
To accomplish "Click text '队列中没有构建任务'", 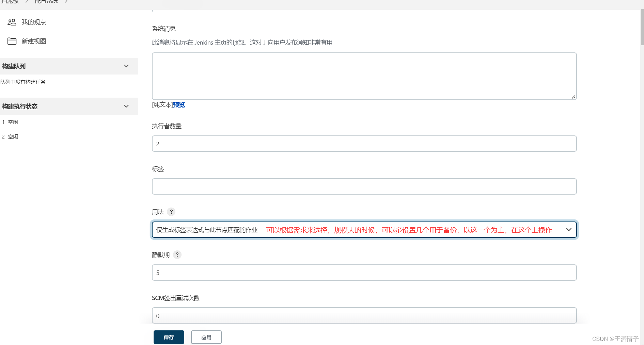I will (x=23, y=82).
